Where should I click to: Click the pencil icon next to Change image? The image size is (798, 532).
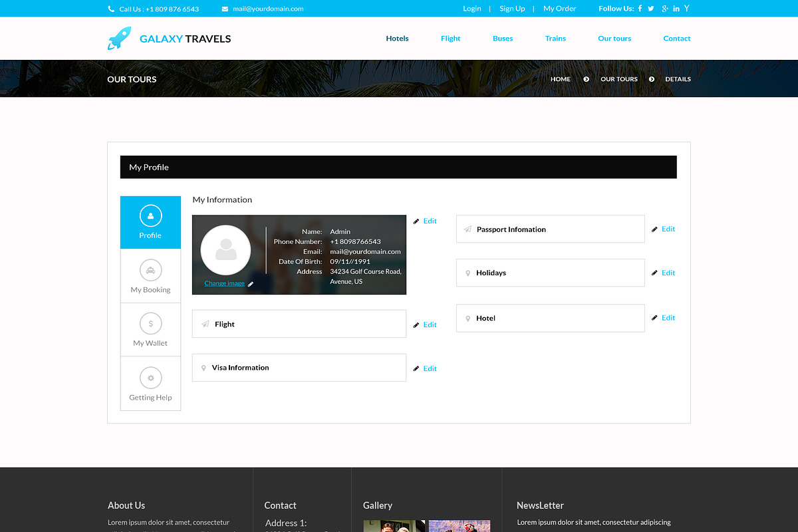pyautogui.click(x=251, y=284)
